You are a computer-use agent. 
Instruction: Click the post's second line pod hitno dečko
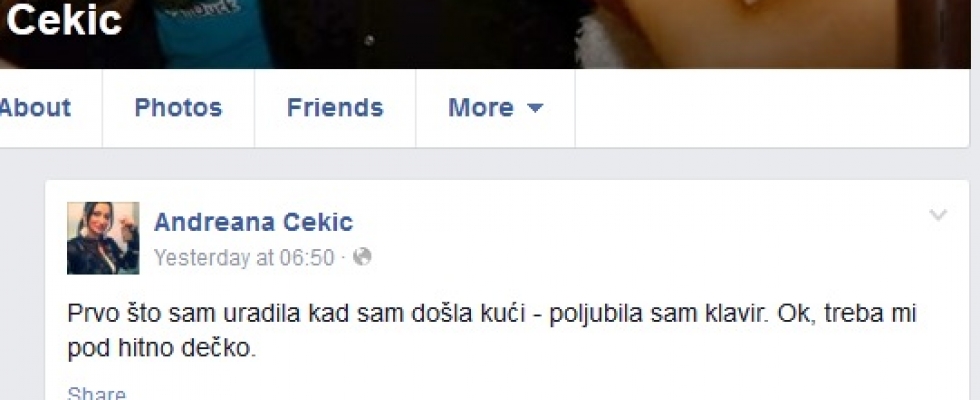click(161, 349)
